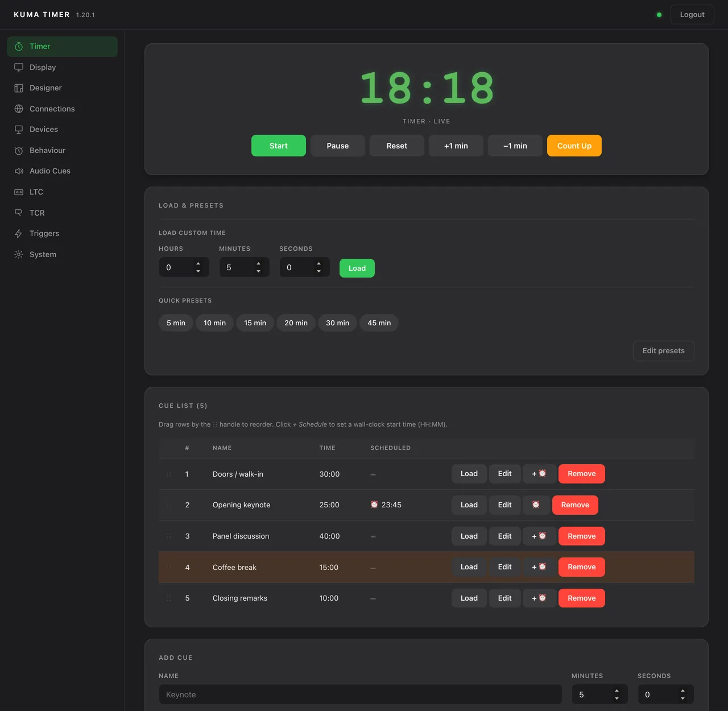Open the Display sidebar page

62,67
